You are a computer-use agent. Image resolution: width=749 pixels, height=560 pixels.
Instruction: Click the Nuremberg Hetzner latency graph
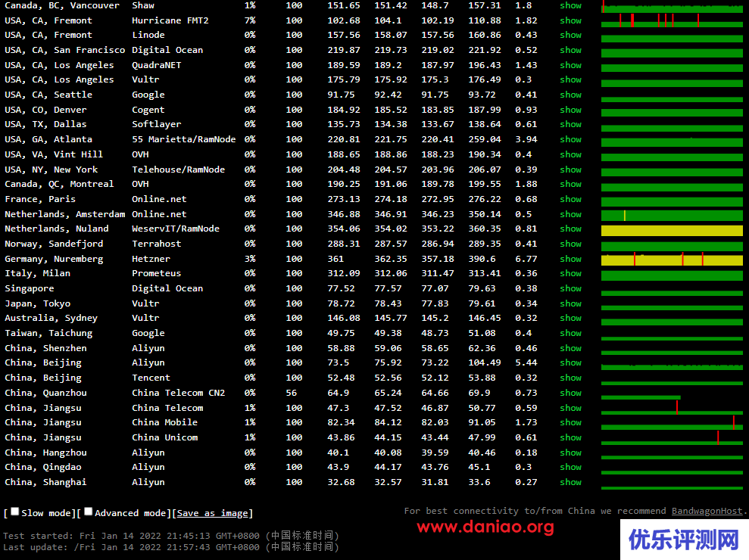(x=672, y=260)
